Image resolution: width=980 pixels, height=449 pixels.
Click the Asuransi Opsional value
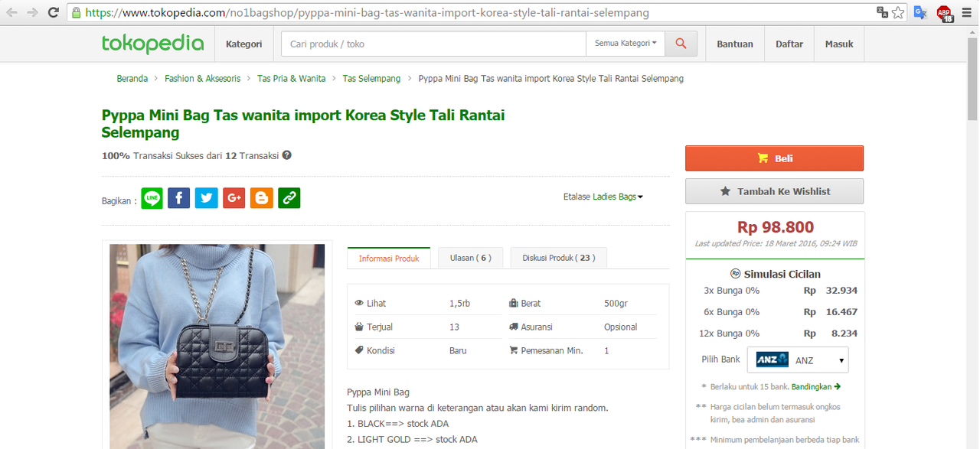(x=620, y=327)
